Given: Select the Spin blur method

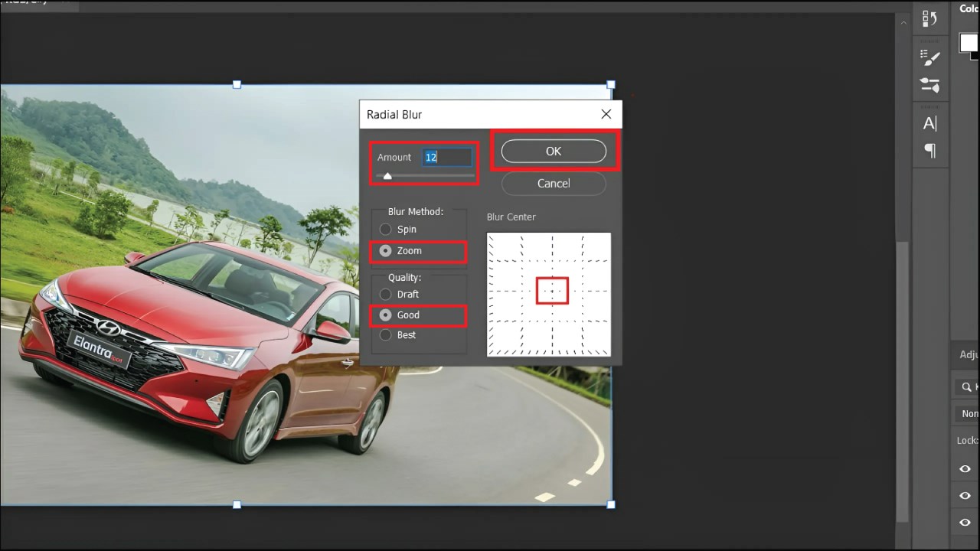Looking at the screenshot, I should [x=386, y=229].
